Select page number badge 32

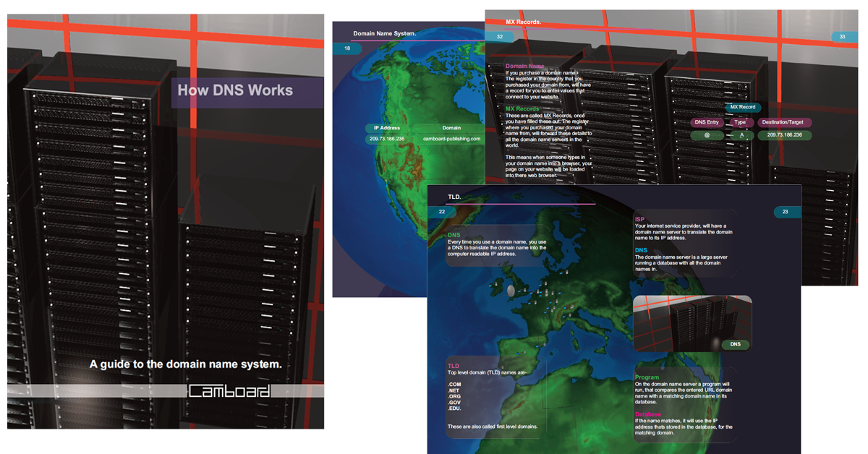click(x=499, y=37)
